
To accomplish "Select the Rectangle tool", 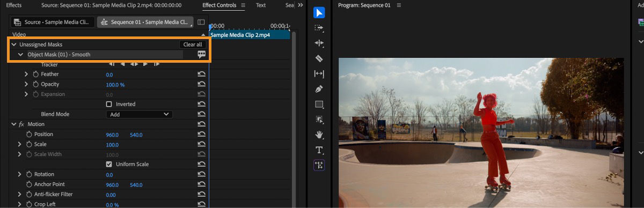I will (x=319, y=105).
